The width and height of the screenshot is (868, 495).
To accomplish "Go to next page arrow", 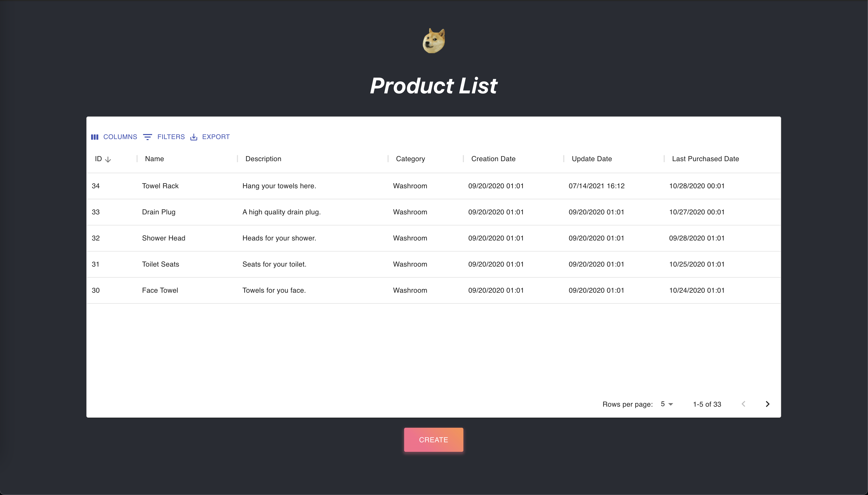I will 767,404.
